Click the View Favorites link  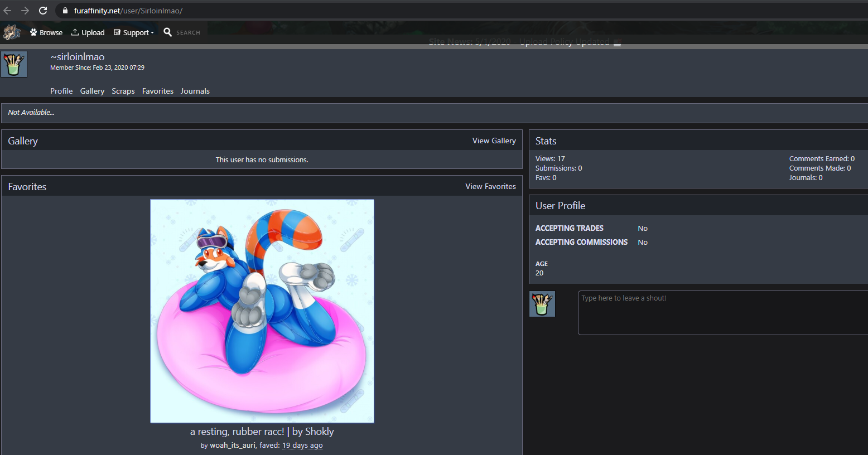coord(491,186)
